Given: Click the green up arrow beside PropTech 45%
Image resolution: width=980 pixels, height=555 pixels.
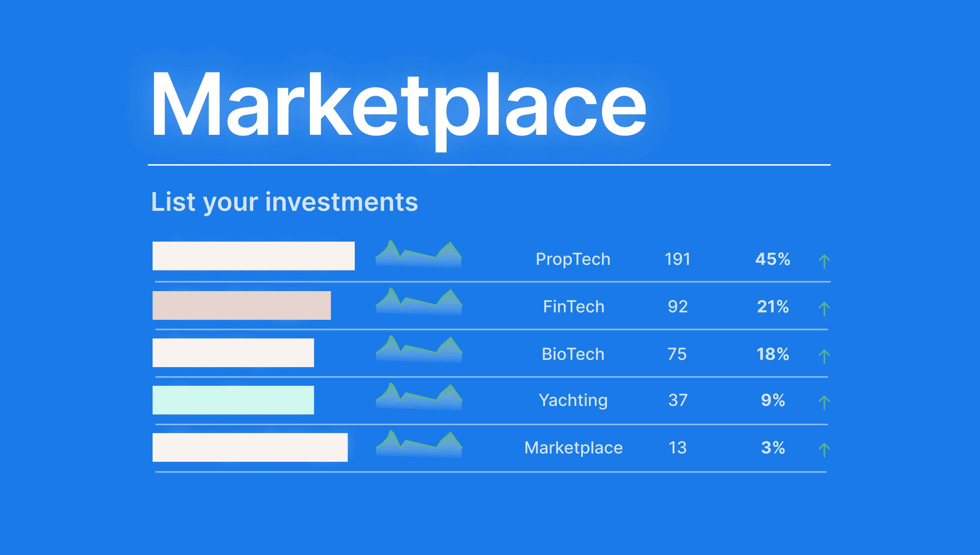Looking at the screenshot, I should point(824,261).
